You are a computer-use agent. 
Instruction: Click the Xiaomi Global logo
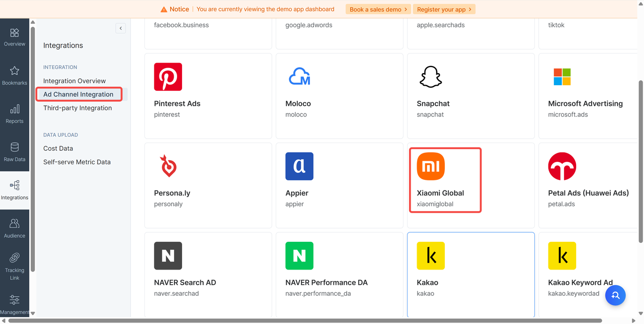pos(431,166)
